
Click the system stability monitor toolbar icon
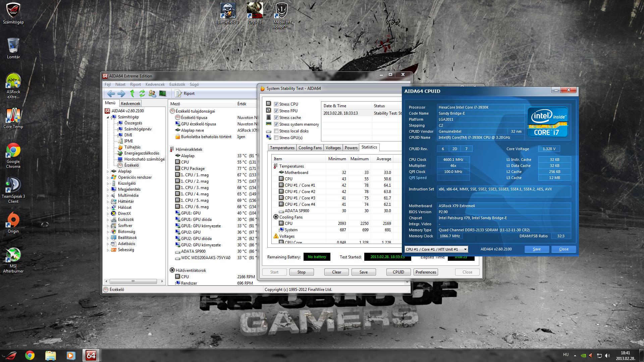(x=163, y=94)
